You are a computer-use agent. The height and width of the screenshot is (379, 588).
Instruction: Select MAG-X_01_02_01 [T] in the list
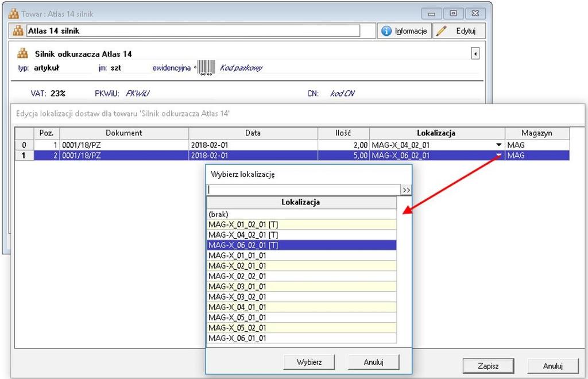point(301,225)
